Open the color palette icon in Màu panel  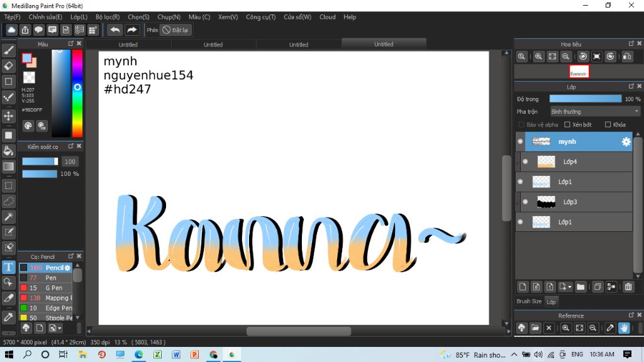[x=28, y=126]
